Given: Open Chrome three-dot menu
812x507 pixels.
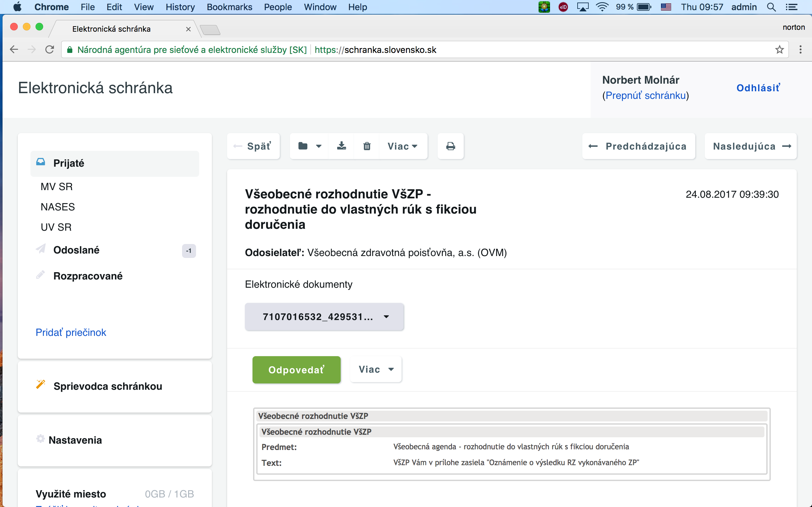Looking at the screenshot, I should pyautogui.click(x=800, y=50).
